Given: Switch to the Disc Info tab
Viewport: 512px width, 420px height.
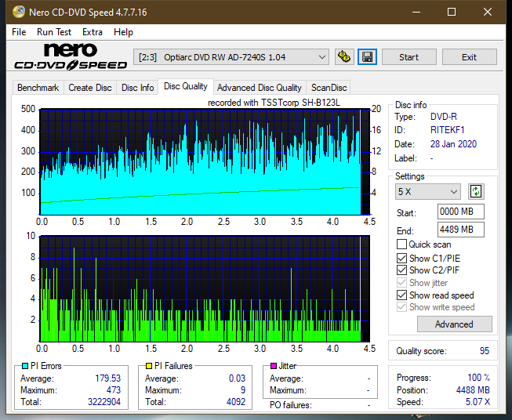Looking at the screenshot, I should pos(137,88).
